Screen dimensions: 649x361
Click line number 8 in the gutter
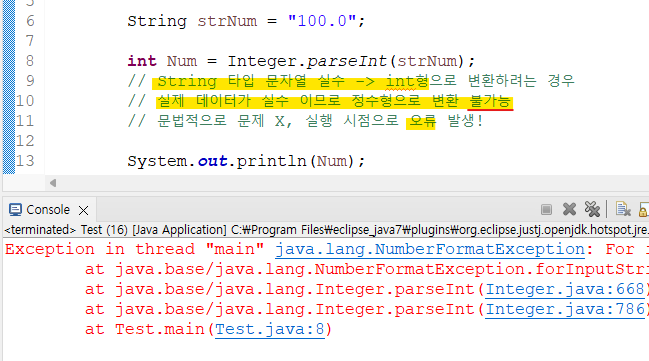click(x=29, y=61)
